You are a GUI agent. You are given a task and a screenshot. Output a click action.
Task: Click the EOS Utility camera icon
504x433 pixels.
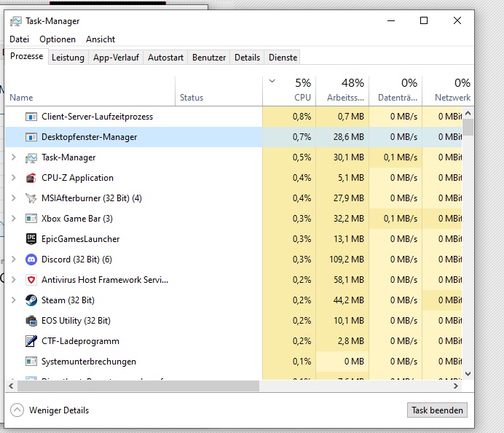[x=31, y=321]
